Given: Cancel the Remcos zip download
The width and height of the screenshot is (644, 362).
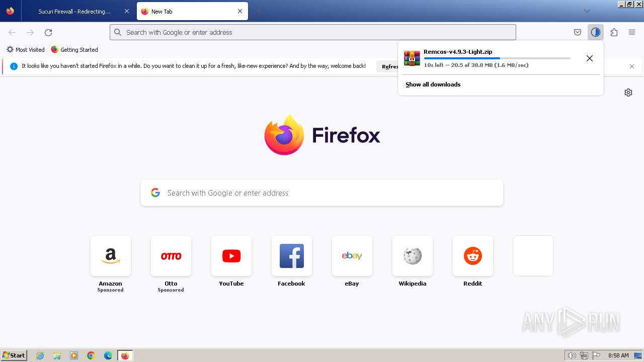Looking at the screenshot, I should (x=590, y=58).
